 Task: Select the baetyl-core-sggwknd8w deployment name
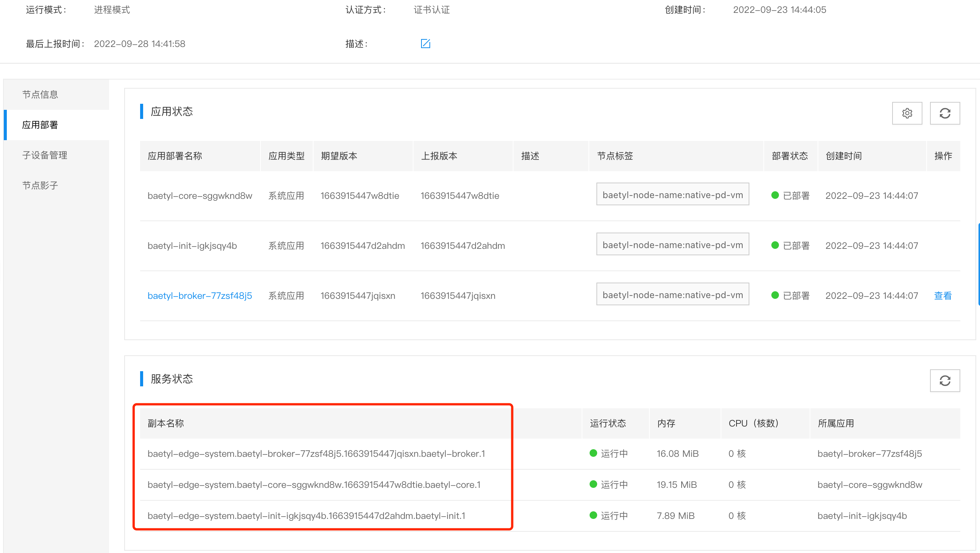click(x=200, y=195)
